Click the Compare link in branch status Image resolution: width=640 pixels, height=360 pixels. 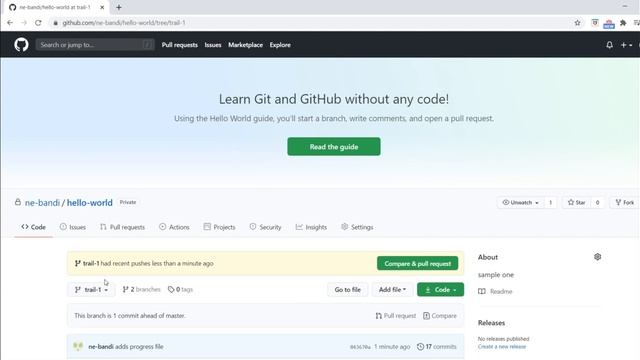point(440,316)
